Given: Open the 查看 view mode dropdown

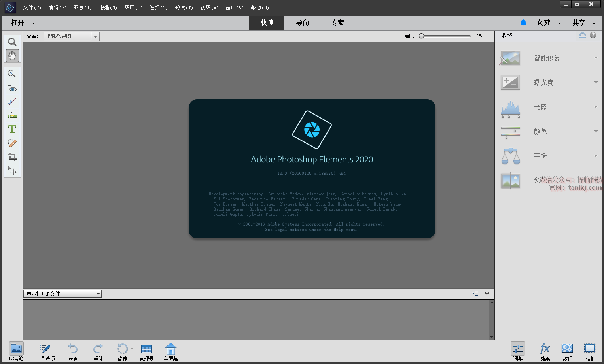Looking at the screenshot, I should pyautogui.click(x=71, y=36).
